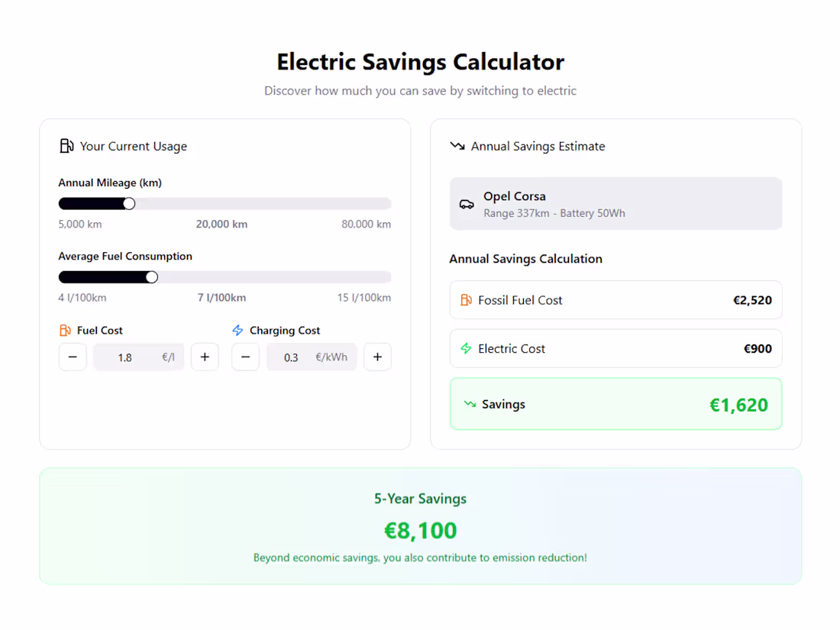840x630 pixels.
Task: Click the fuel cost value field showing 1.8
Action: coord(138,357)
